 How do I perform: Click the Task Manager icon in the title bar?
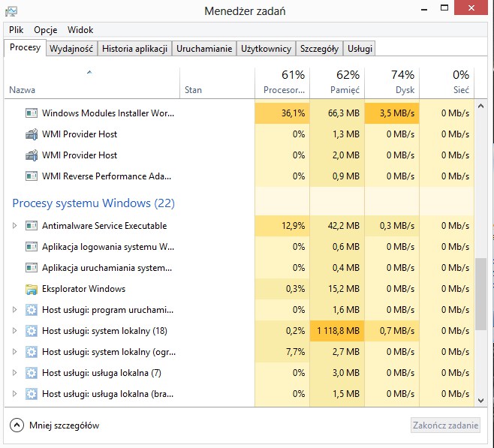point(11,11)
